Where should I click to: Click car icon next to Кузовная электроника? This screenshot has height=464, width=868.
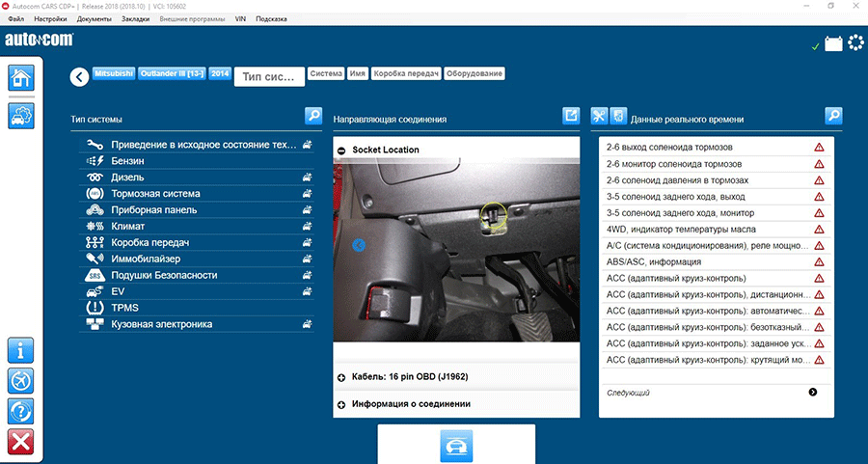[307, 324]
